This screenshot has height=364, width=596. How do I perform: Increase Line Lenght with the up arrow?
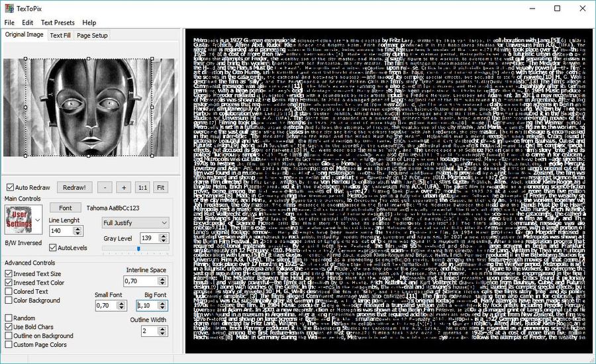coord(78,228)
